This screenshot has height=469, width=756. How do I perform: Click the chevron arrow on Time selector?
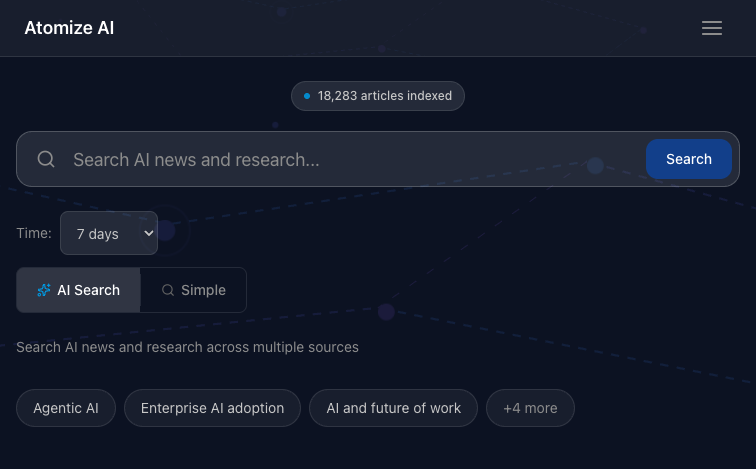point(149,233)
